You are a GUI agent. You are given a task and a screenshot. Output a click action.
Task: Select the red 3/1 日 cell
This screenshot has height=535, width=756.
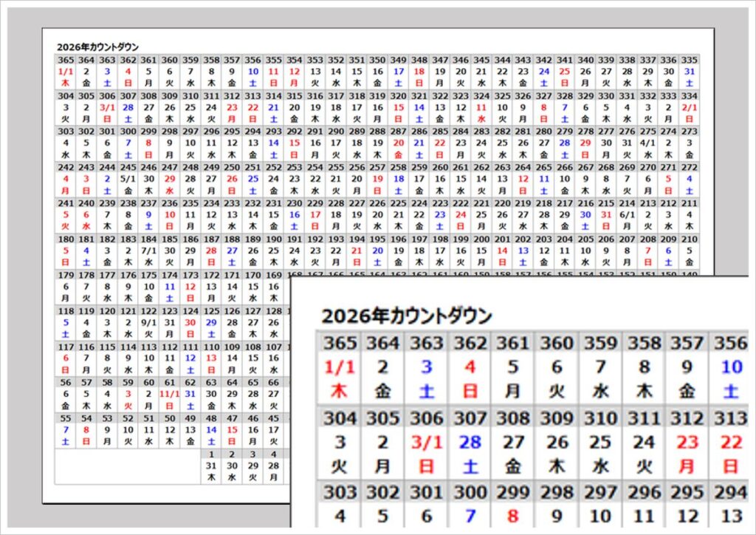coord(106,111)
